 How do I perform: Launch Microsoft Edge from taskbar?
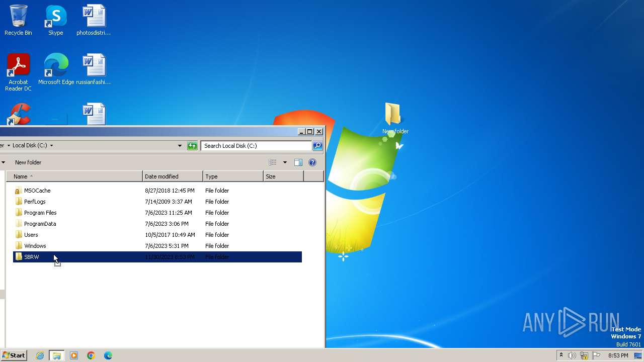click(108, 355)
